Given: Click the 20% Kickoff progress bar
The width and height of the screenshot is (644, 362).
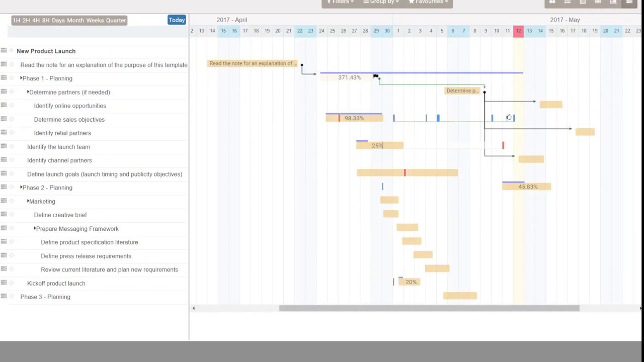Looking at the screenshot, I should click(x=409, y=282).
